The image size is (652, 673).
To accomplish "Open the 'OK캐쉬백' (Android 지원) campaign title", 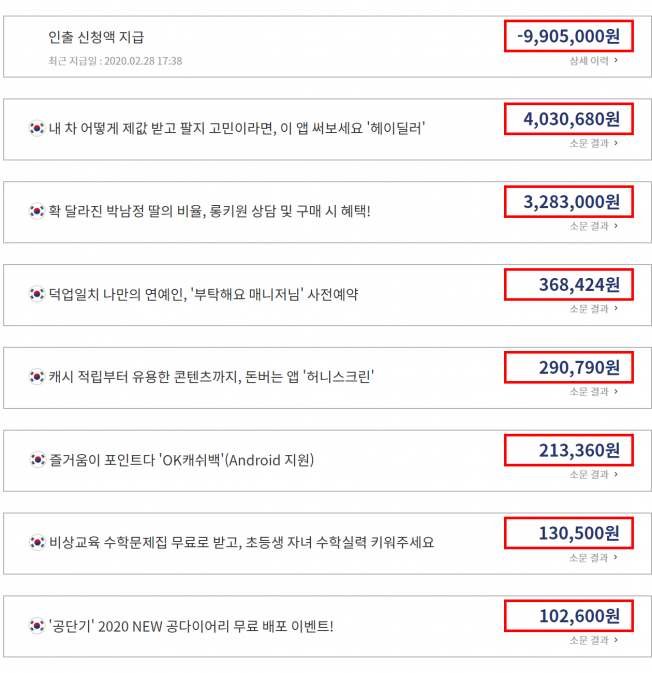I will (x=182, y=460).
